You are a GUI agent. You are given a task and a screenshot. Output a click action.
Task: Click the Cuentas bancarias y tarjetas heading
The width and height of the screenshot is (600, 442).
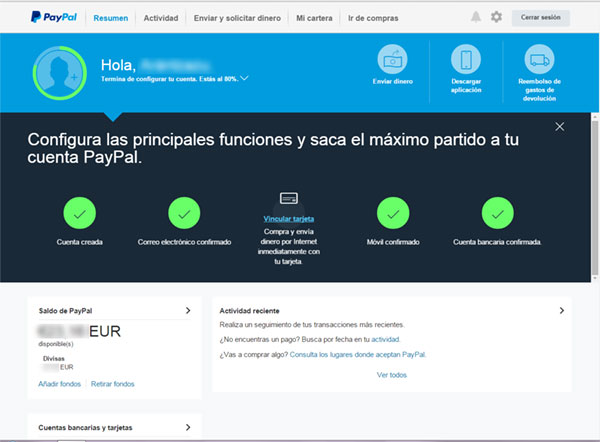pos(85,427)
